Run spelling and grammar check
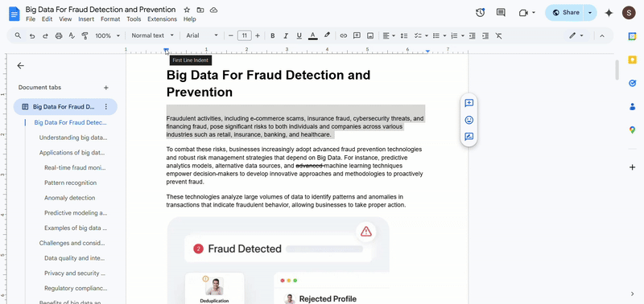644x304 pixels. click(x=72, y=35)
